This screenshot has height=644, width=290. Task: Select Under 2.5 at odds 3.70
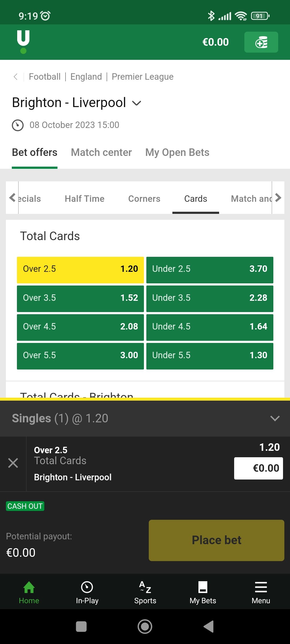tap(210, 270)
